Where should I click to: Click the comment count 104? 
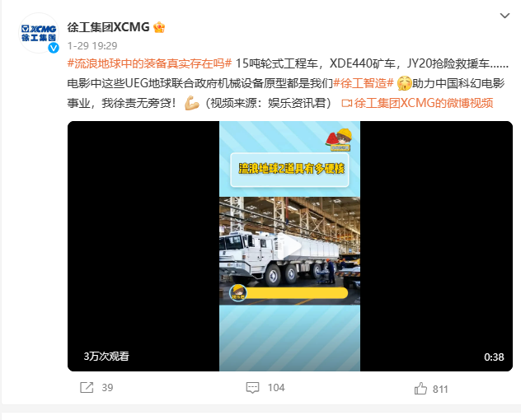pyautogui.click(x=276, y=388)
